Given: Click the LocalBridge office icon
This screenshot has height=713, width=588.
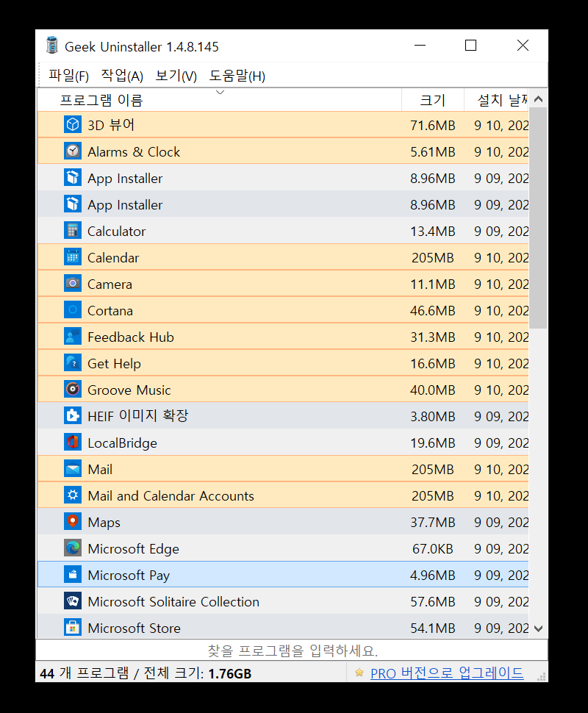Looking at the screenshot, I should (x=73, y=442).
